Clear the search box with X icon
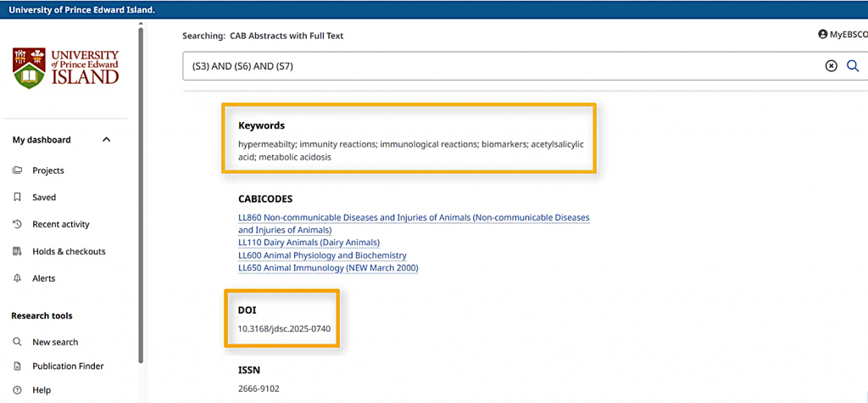This screenshot has height=403, width=868. tap(831, 66)
